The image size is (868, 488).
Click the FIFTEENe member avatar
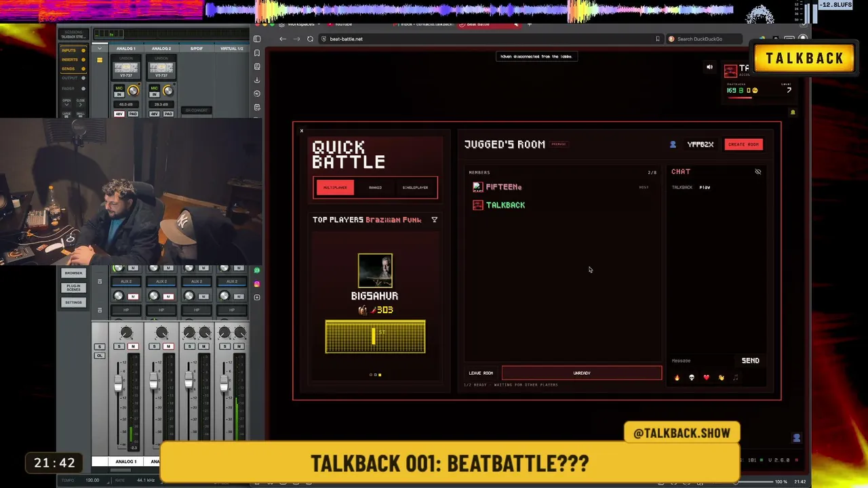tap(478, 187)
